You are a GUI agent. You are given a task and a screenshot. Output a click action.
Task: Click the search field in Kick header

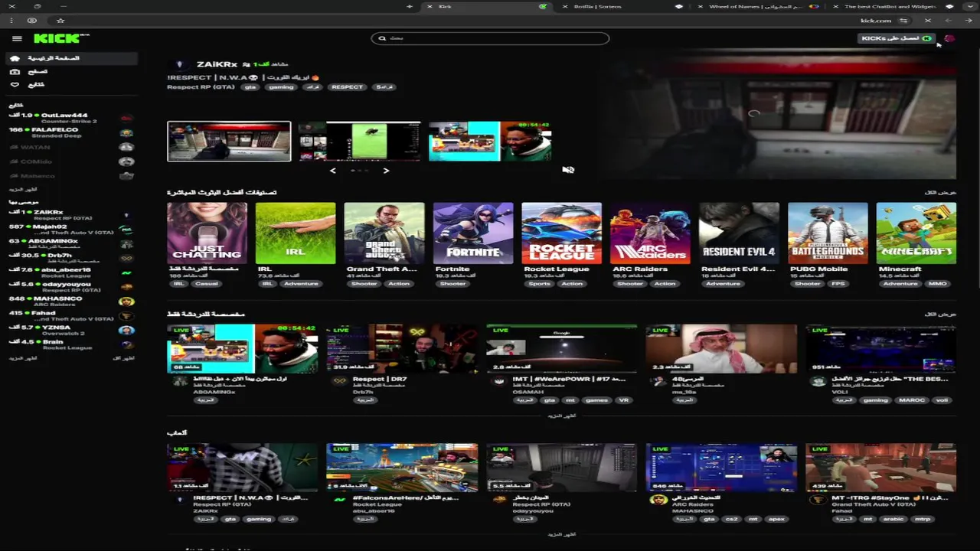click(490, 38)
